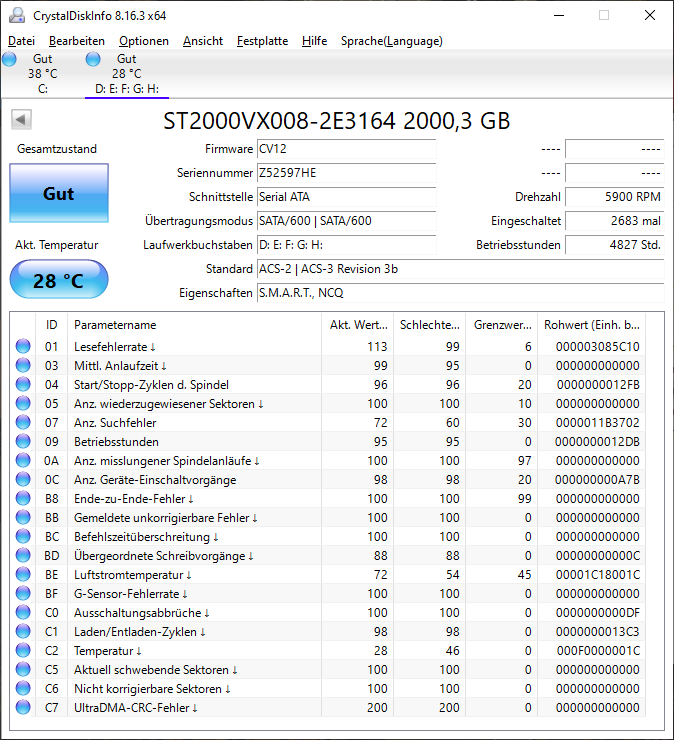Click the health orb for drive D: E: F: G: H:
Viewport: 674px width, 740px height.
point(93,59)
